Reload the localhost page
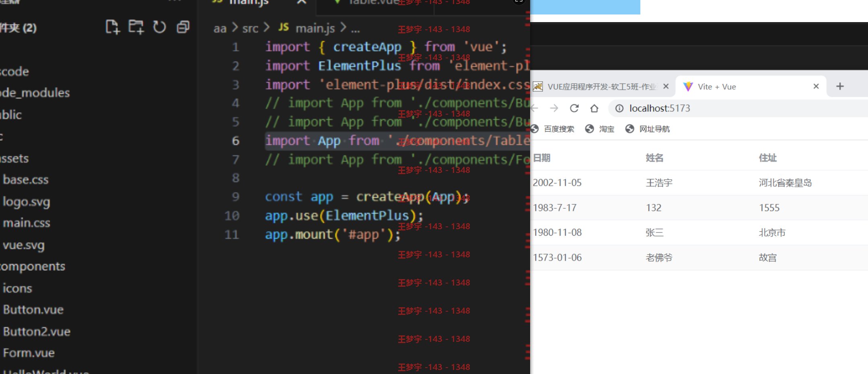 tap(574, 108)
